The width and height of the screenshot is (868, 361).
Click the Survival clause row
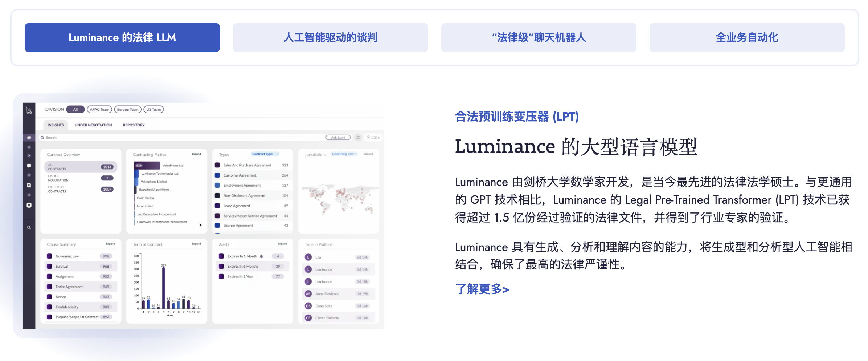[81, 266]
